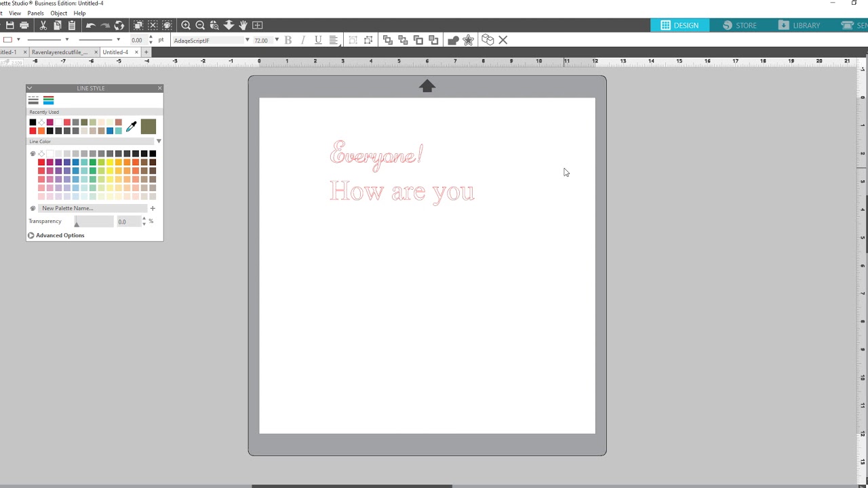Image resolution: width=868 pixels, height=488 pixels.
Task: Click the Delete X icon in toolbar
Action: pos(503,40)
